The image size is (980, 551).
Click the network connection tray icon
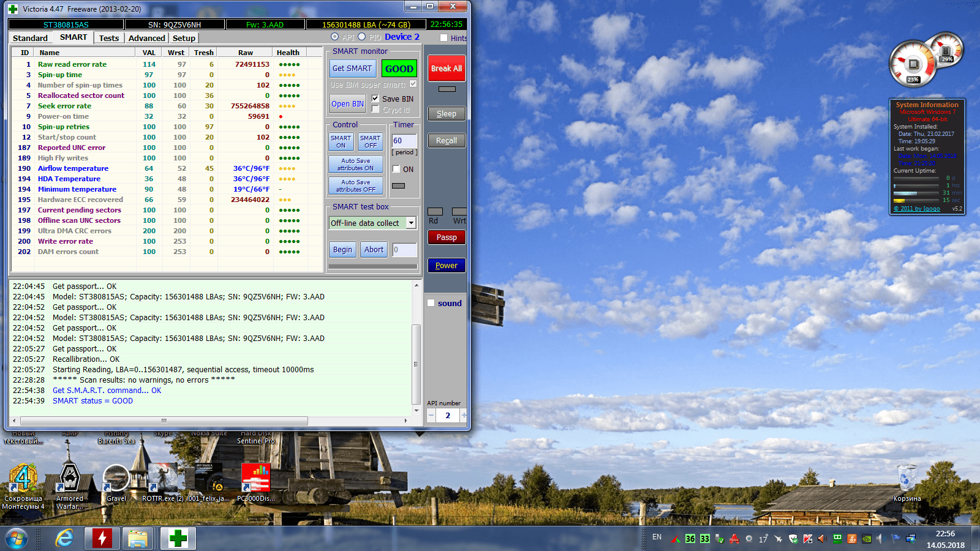point(911,539)
